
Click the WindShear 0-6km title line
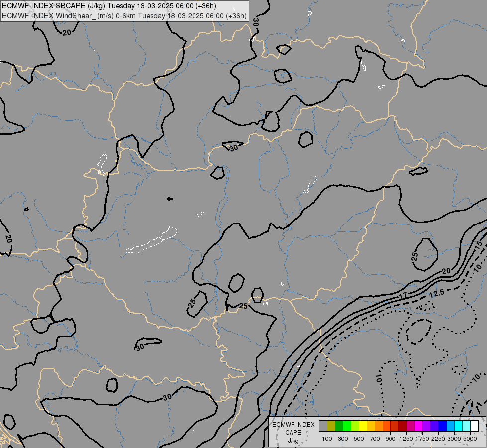[124, 16]
